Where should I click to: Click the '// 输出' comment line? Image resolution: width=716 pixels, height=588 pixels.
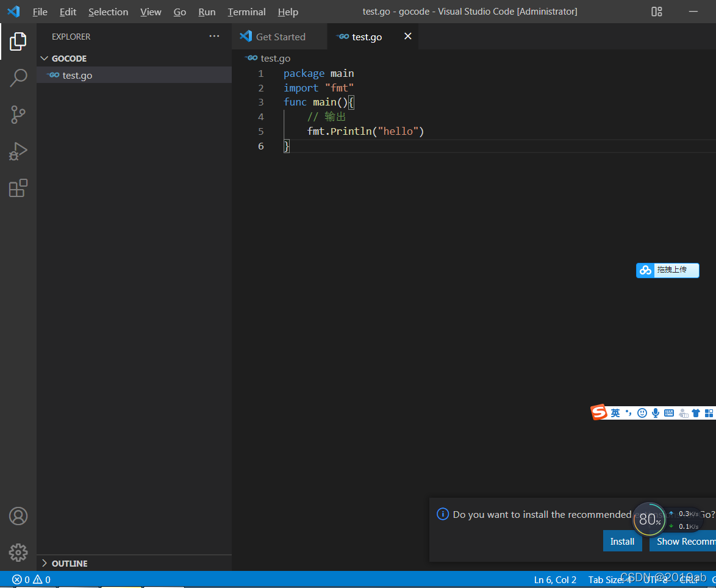(x=326, y=117)
